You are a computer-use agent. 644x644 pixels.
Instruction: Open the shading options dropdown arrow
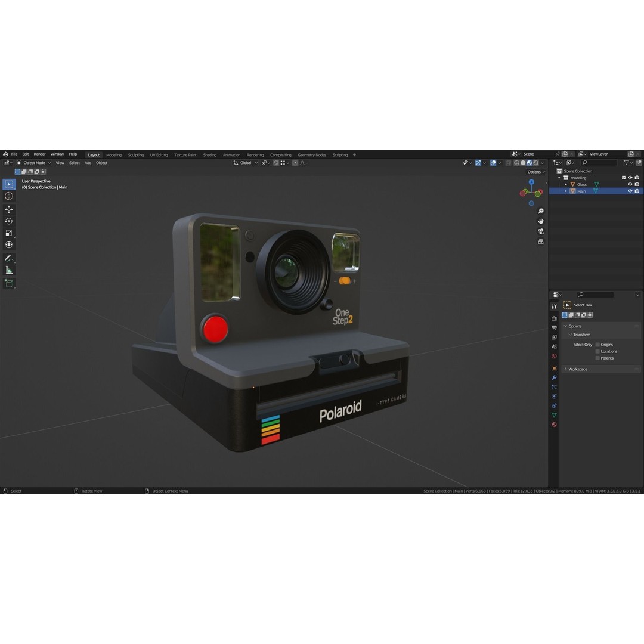point(543,163)
